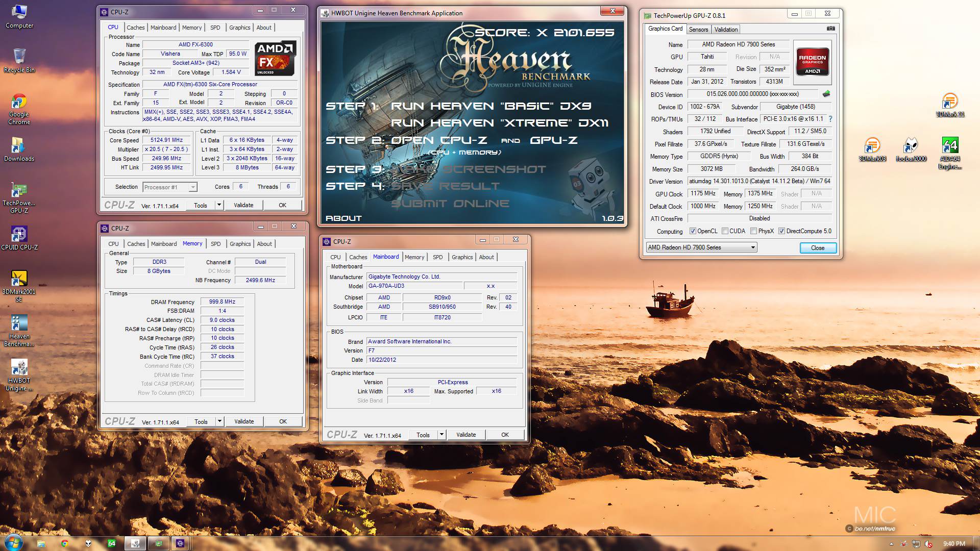Click Tools button in Mainboard CPU-Z window
This screenshot has height=551, width=980.
pos(423,435)
